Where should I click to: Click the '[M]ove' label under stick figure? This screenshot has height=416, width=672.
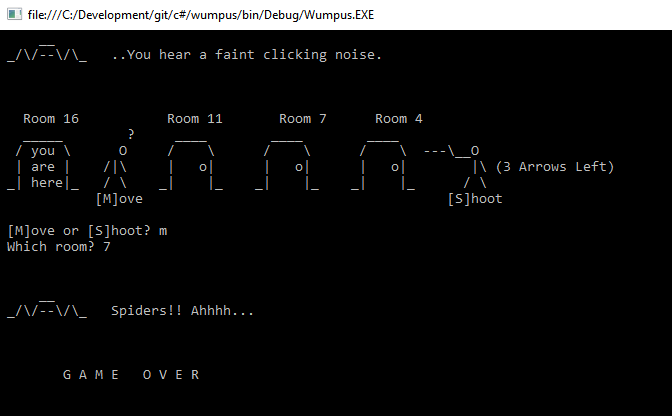click(x=119, y=199)
